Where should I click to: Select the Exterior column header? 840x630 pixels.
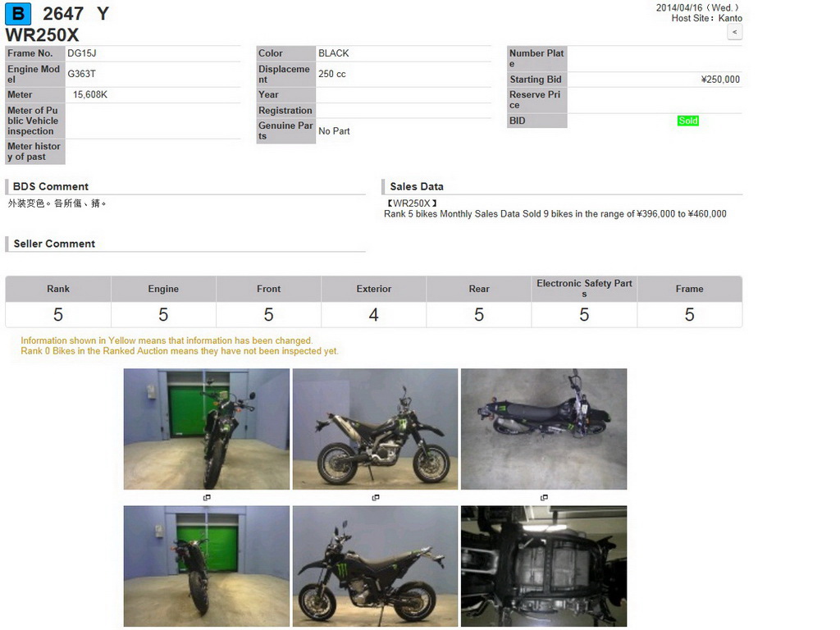click(374, 289)
